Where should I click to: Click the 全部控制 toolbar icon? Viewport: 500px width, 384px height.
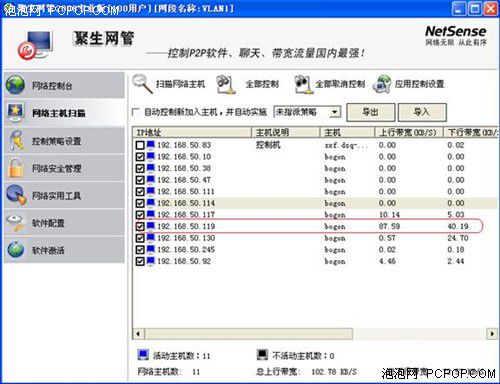pyautogui.click(x=225, y=84)
